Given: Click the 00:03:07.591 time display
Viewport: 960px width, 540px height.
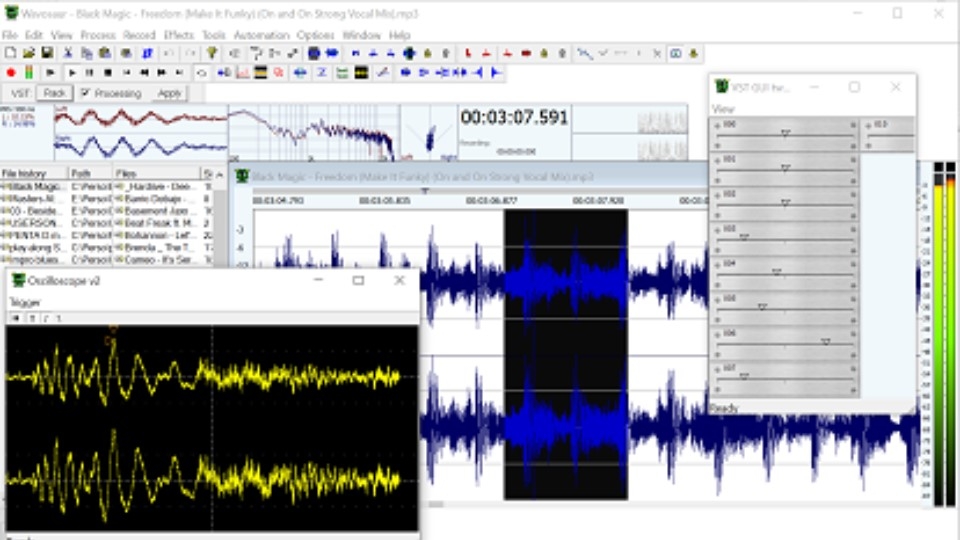Looking at the screenshot, I should (514, 118).
